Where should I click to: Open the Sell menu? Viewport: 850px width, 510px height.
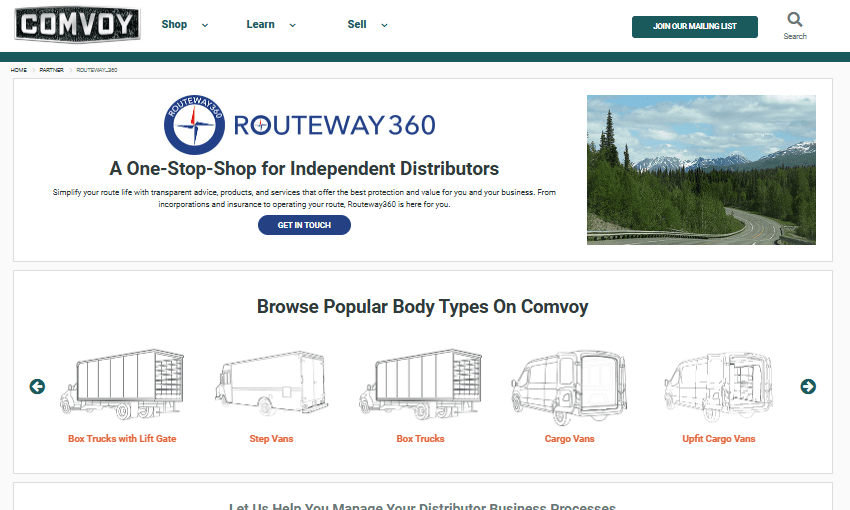tap(357, 24)
